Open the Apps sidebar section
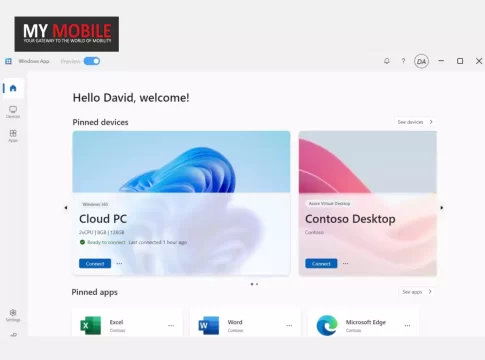Screen dimensions: 485x360 coord(13,136)
